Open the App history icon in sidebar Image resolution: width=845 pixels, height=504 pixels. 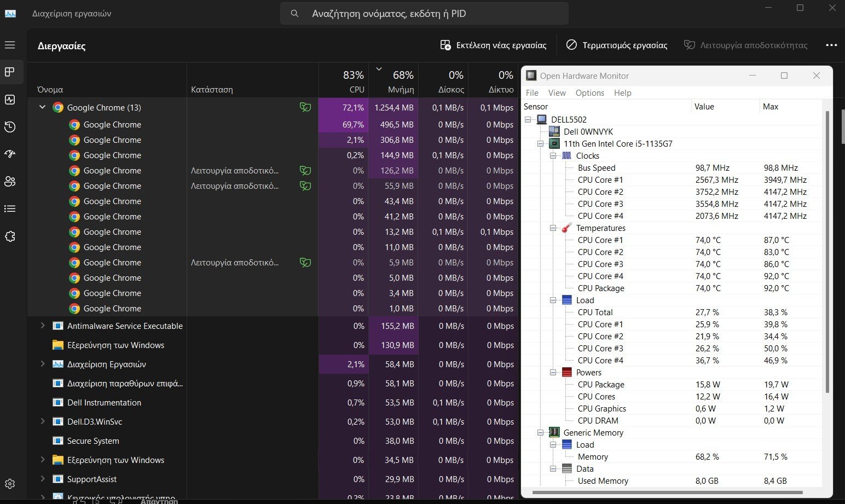[x=10, y=127]
